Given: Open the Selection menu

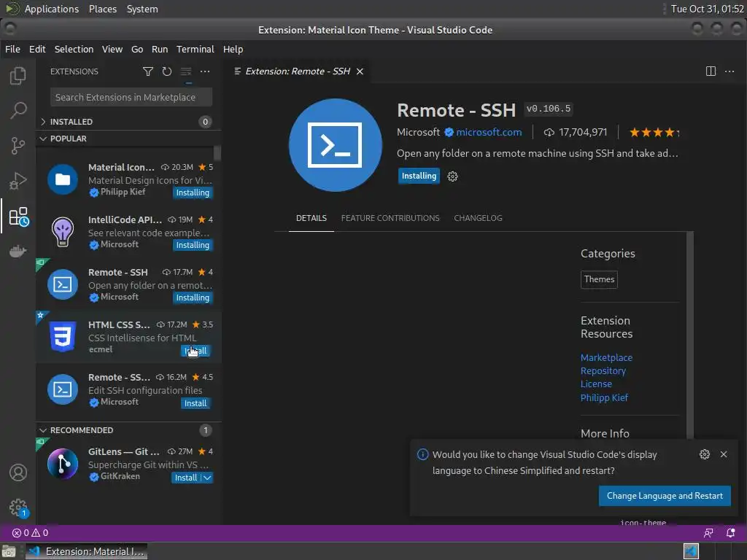Looking at the screenshot, I should (x=74, y=49).
